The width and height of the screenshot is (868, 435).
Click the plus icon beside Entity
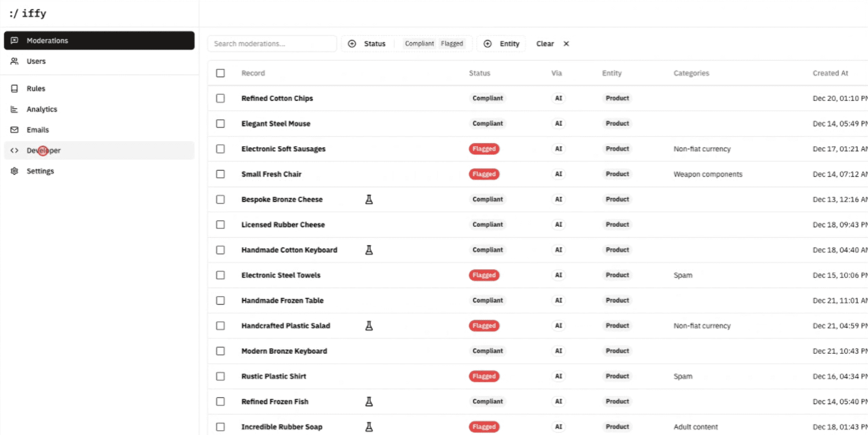pyautogui.click(x=488, y=44)
